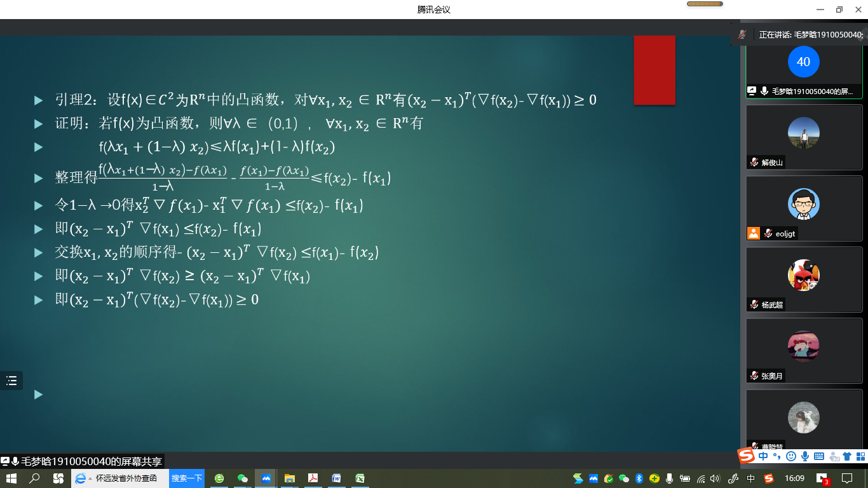Open the Word document in the taskbar

click(336, 478)
